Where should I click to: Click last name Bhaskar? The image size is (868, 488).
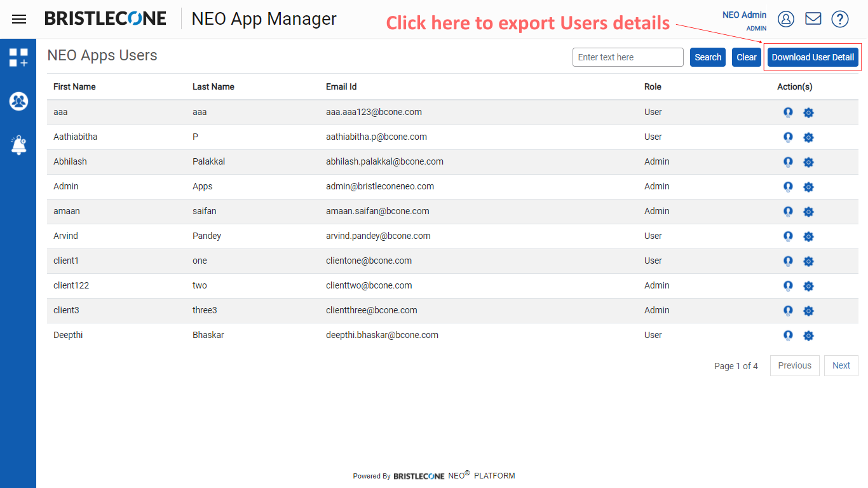[x=208, y=335]
